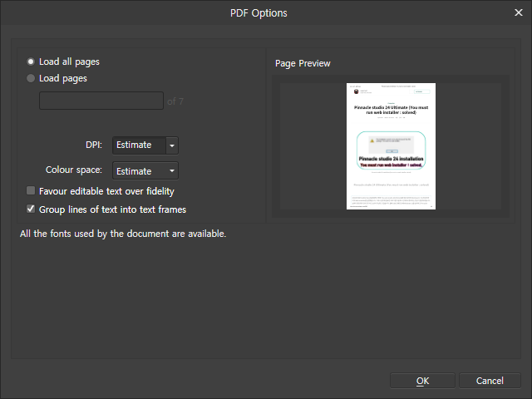Viewport: 532px width, 399px height.
Task: Click the Colour space: label
Action: [x=74, y=170]
